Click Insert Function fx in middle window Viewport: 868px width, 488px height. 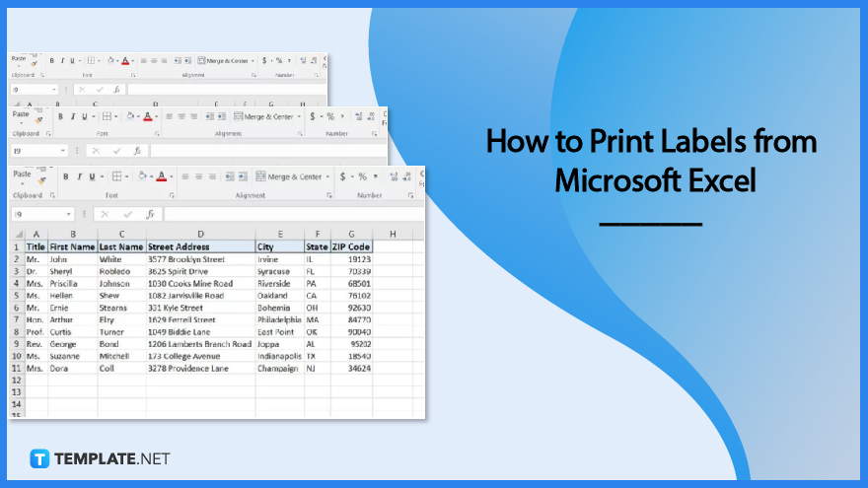pos(137,151)
